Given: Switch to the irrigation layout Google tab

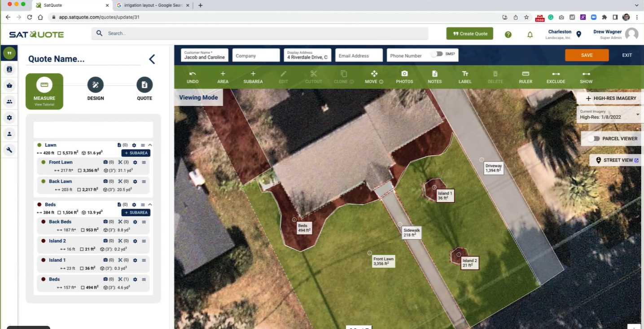Looking at the screenshot, I should pos(153,5).
